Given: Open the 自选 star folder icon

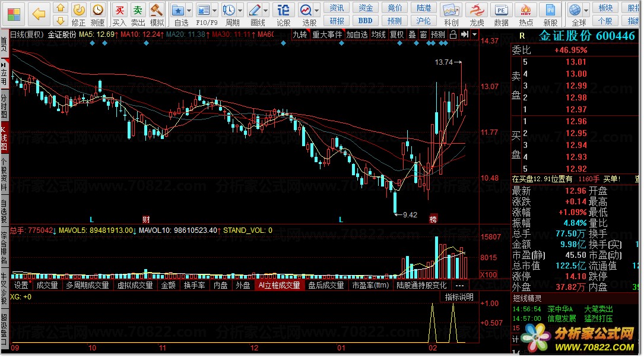Looking at the screenshot, I should [178, 10].
